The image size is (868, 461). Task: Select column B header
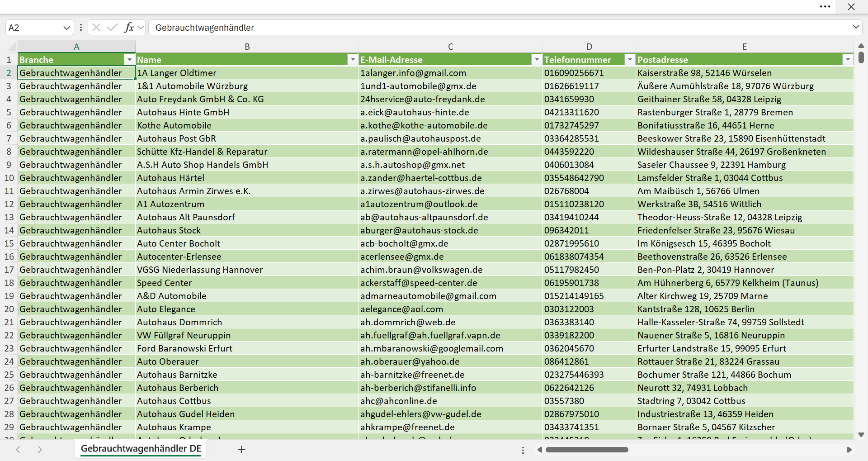[247, 47]
